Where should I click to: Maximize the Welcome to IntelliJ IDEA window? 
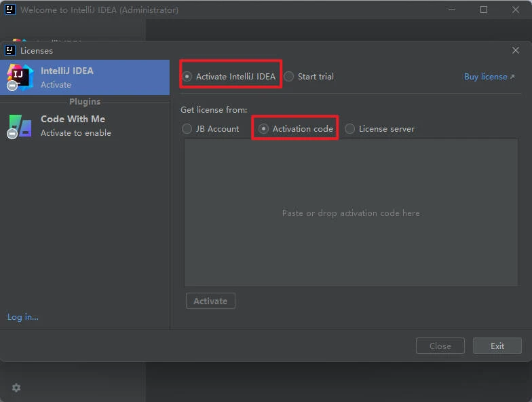[484, 10]
